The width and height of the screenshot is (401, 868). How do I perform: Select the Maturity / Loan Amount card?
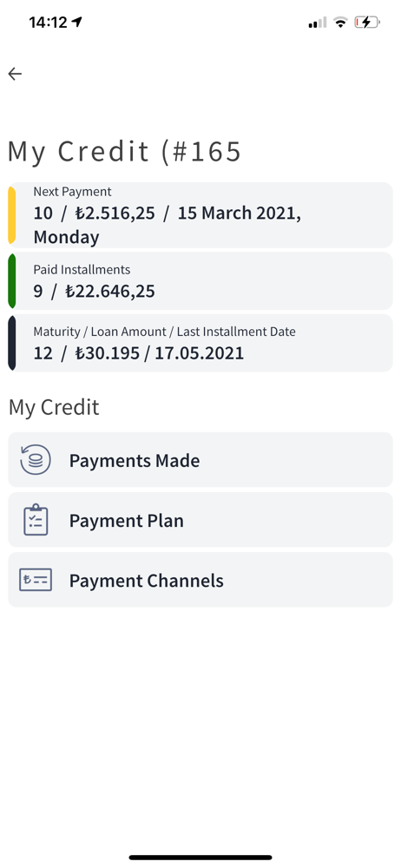click(200, 343)
